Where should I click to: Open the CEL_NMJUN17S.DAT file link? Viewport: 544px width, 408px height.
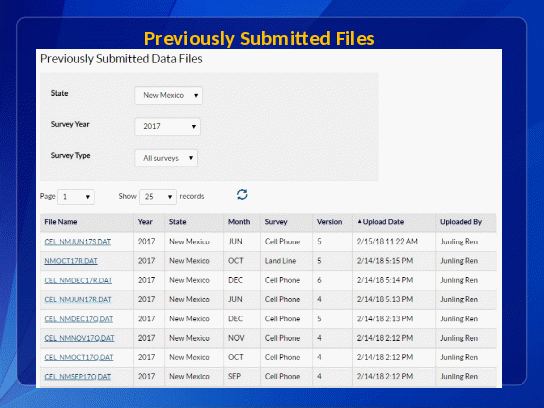pos(78,242)
